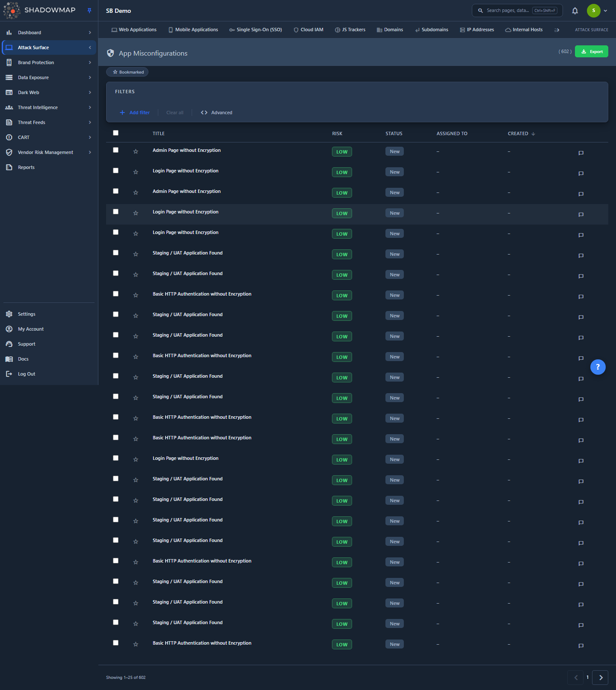Image resolution: width=616 pixels, height=690 pixels.
Task: Click the App Misconfigurations shield icon
Action: 110,53
